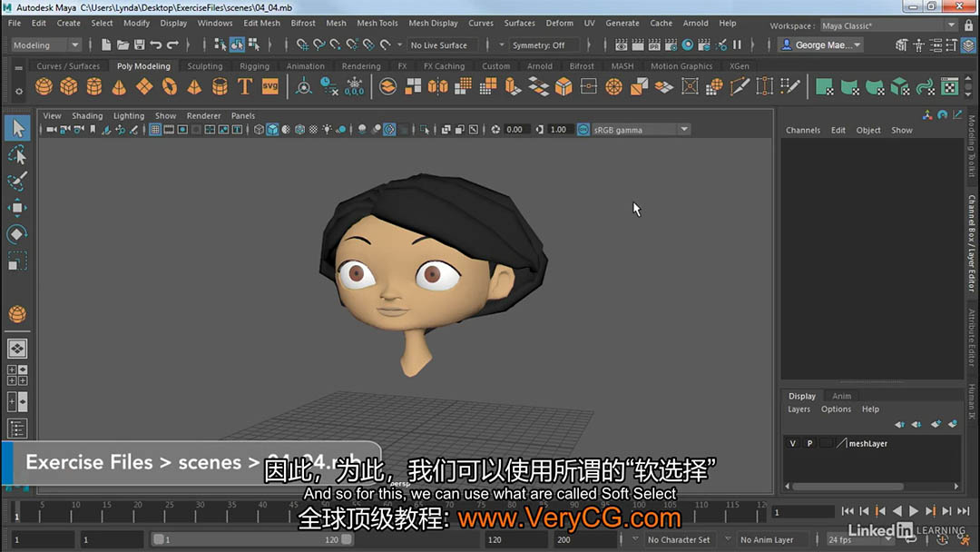Toggle wireframe display in viewport

point(259,130)
